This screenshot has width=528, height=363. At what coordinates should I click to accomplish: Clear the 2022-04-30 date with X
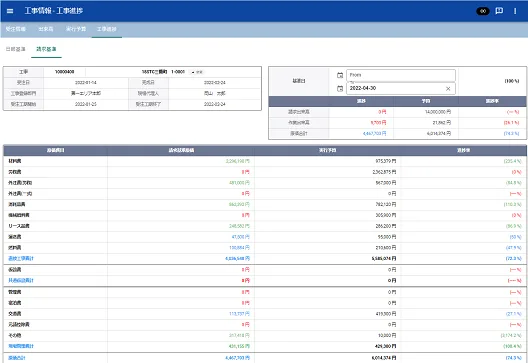pyautogui.click(x=448, y=89)
